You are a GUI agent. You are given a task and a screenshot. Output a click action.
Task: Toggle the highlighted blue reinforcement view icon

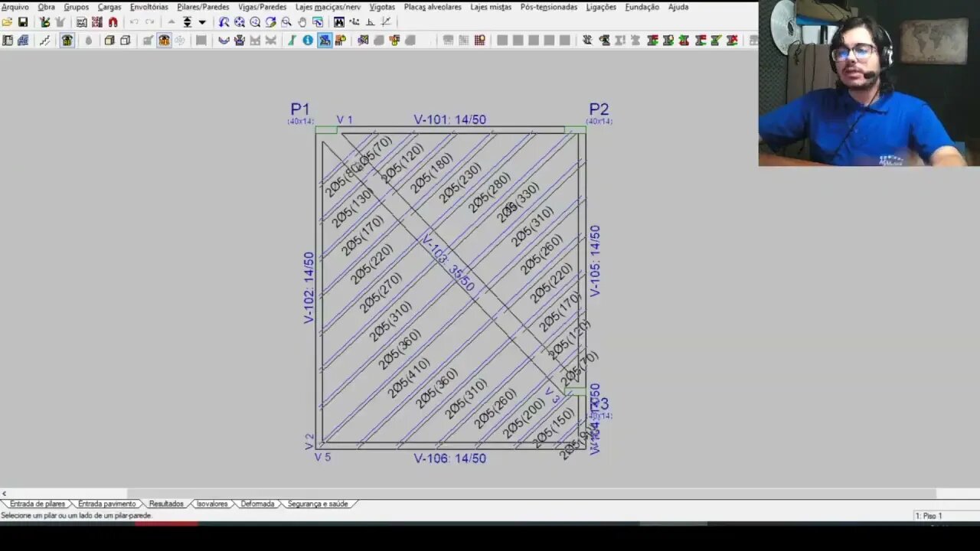pyautogui.click(x=325, y=41)
